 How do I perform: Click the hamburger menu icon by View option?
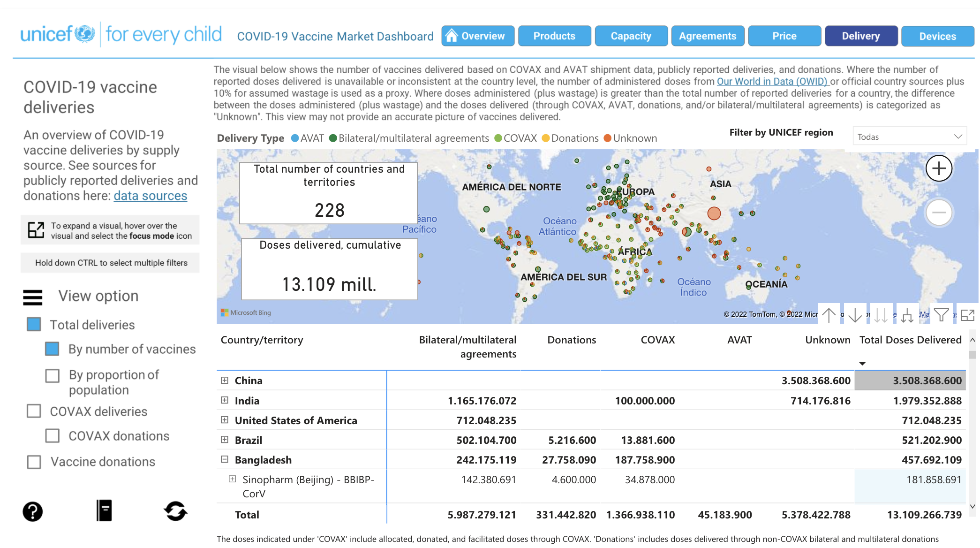point(33,297)
